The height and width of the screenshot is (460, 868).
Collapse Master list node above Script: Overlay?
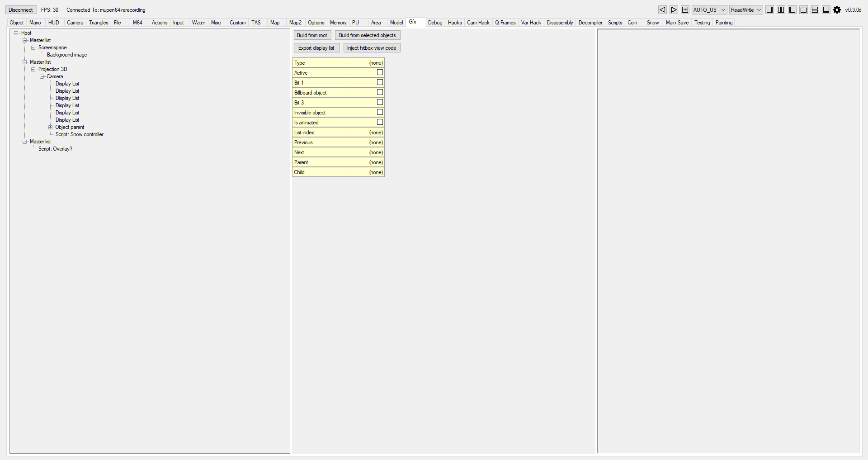coord(25,142)
